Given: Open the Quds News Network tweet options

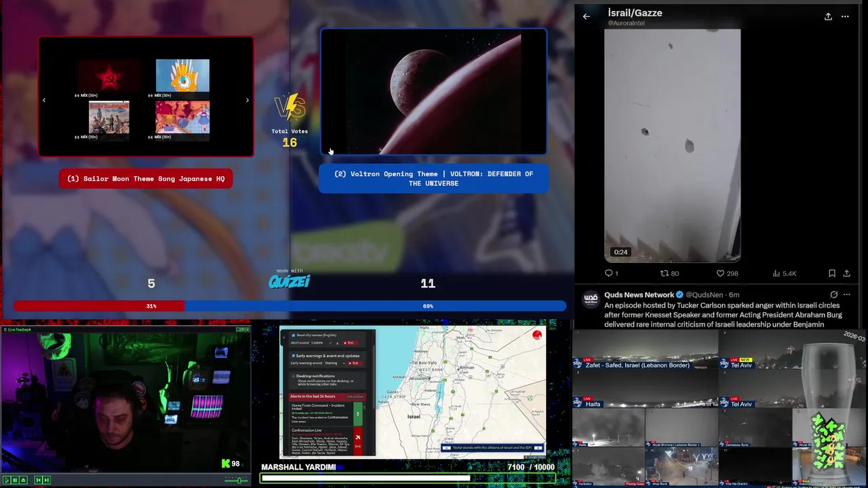Looking at the screenshot, I should (846, 295).
